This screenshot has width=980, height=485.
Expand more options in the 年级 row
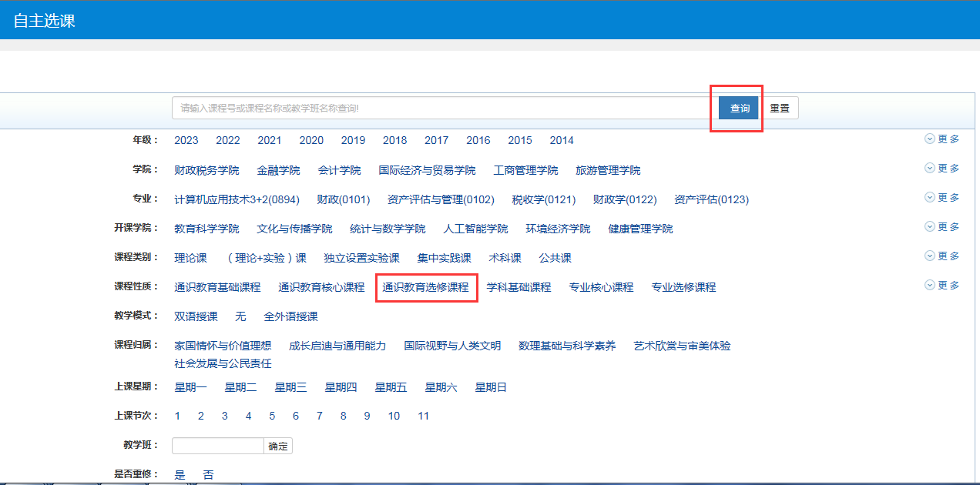[941, 139]
